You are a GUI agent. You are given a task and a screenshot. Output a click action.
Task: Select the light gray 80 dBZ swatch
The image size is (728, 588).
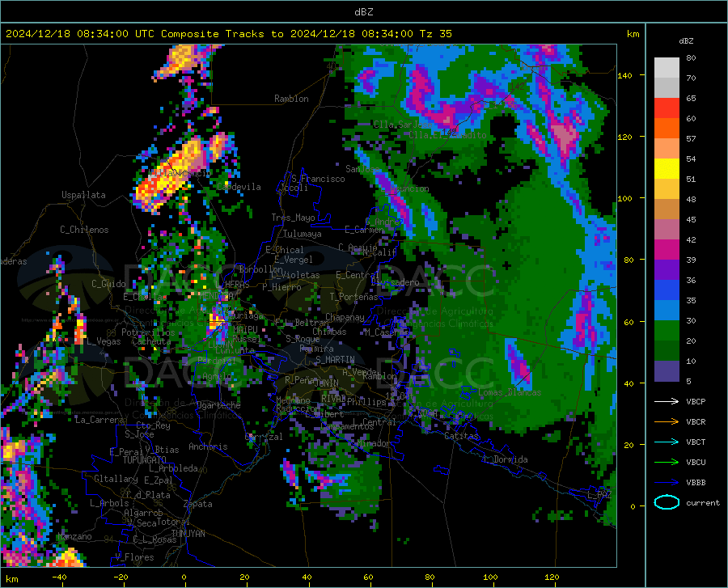coord(667,68)
